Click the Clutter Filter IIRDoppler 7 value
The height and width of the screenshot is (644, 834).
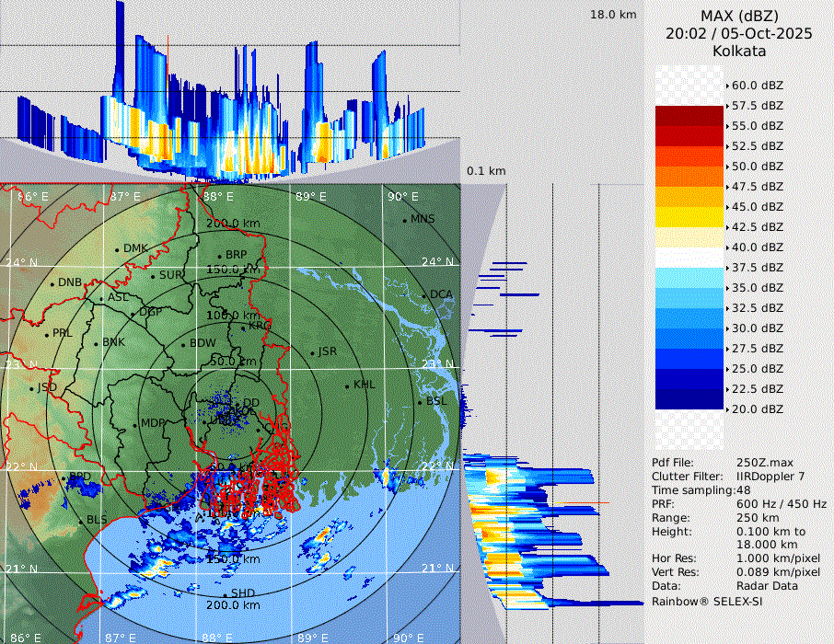coord(770,477)
